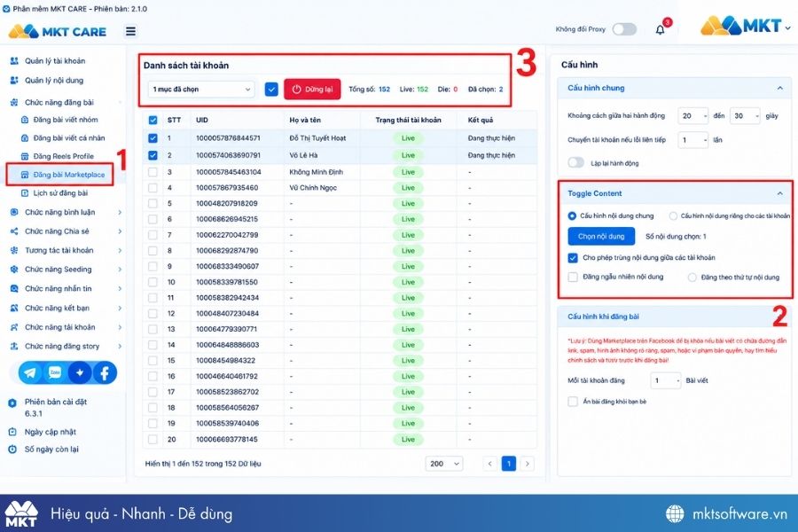Click the Quản lý nội dung icon

[14, 81]
